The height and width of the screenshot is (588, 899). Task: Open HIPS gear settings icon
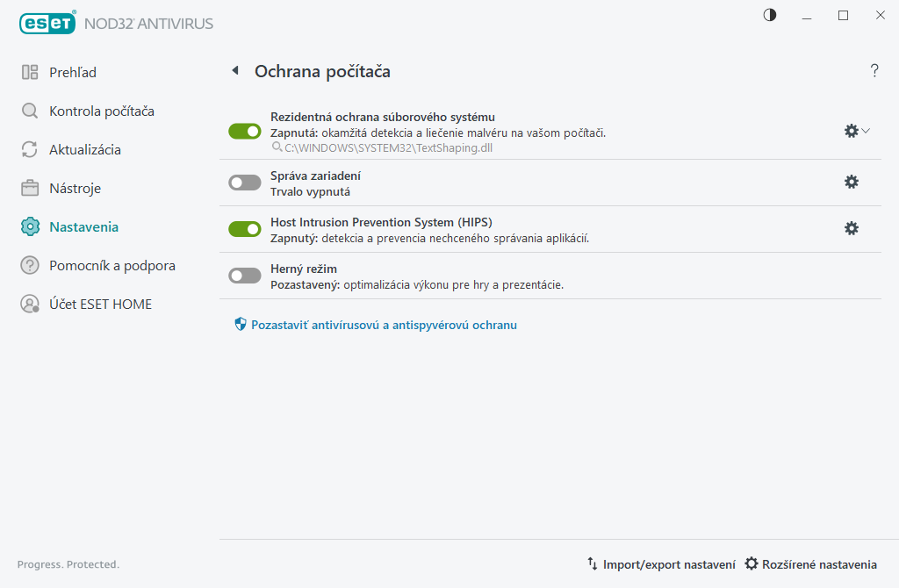coord(851,228)
